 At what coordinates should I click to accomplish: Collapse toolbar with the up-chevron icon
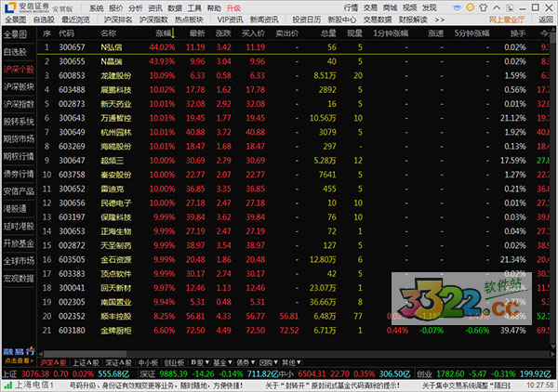tap(497, 7)
